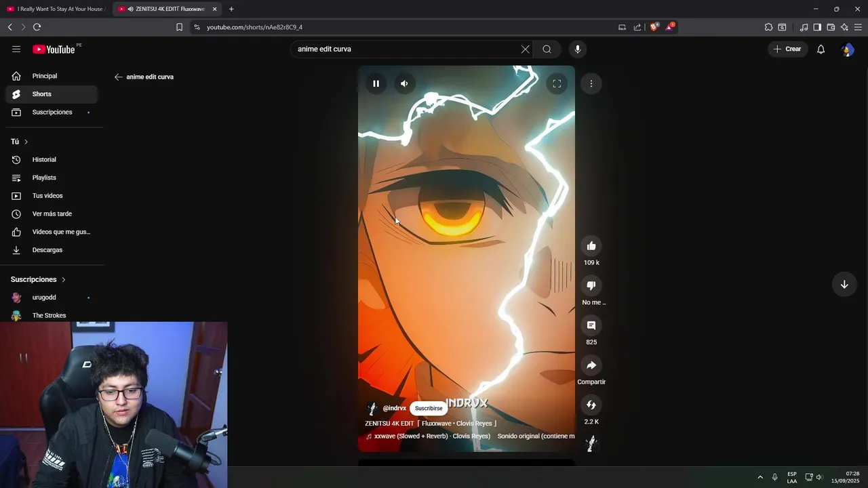Screen dimensions: 868x488
Task: Go to the next Short with down arrow
Action: 844,285
